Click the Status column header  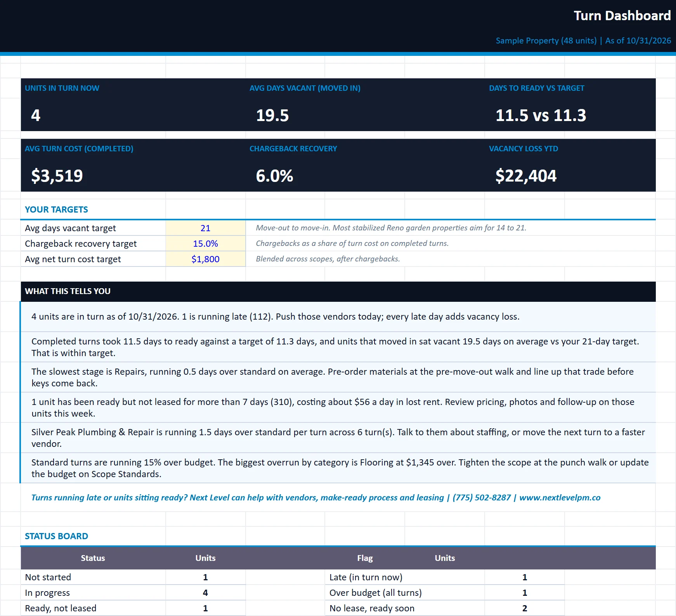coord(93,558)
